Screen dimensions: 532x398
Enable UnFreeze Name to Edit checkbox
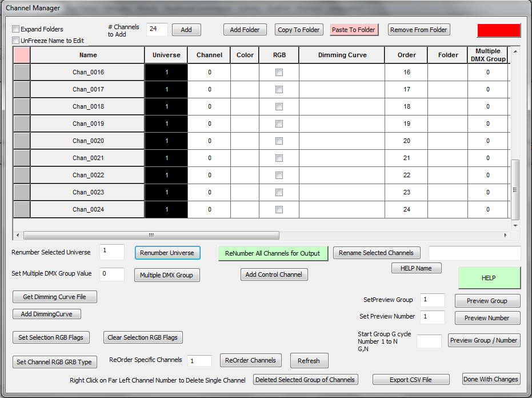(x=15, y=41)
